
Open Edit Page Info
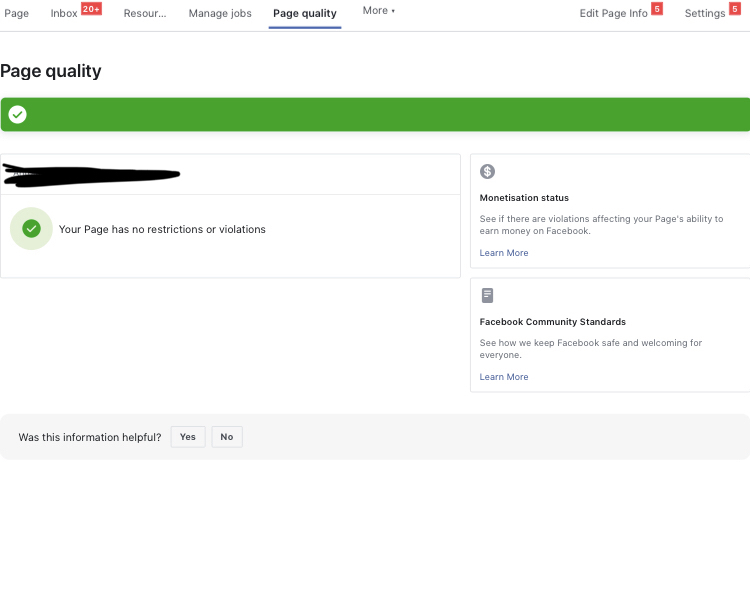614,14
